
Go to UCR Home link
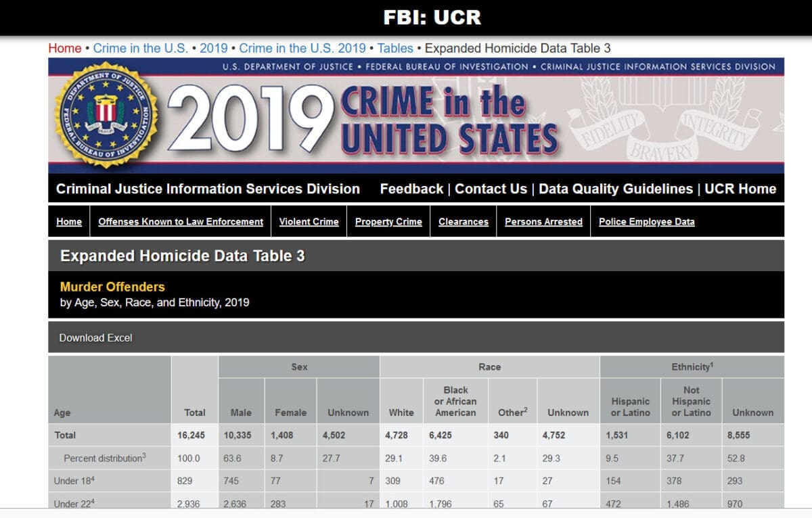point(740,189)
